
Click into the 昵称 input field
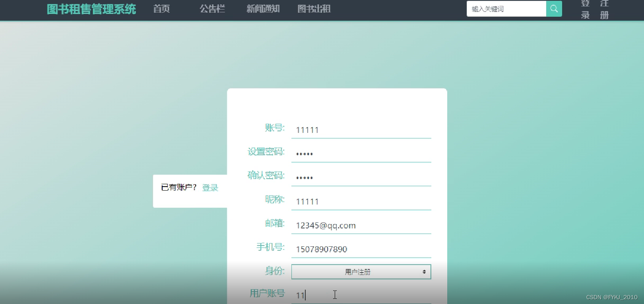[361, 202]
